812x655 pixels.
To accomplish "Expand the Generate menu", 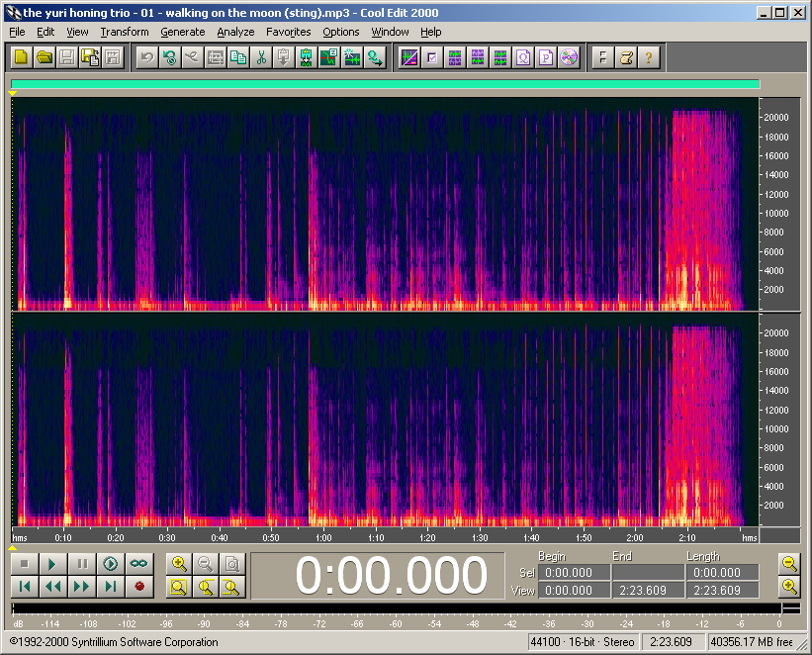I will 182,32.
